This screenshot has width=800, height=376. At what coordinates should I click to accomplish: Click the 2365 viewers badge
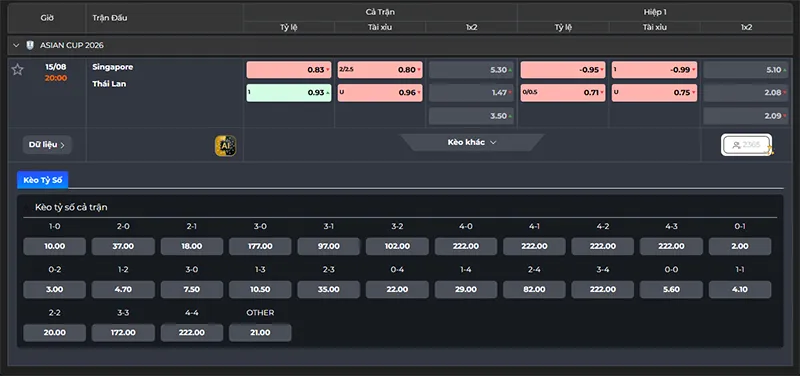746,145
